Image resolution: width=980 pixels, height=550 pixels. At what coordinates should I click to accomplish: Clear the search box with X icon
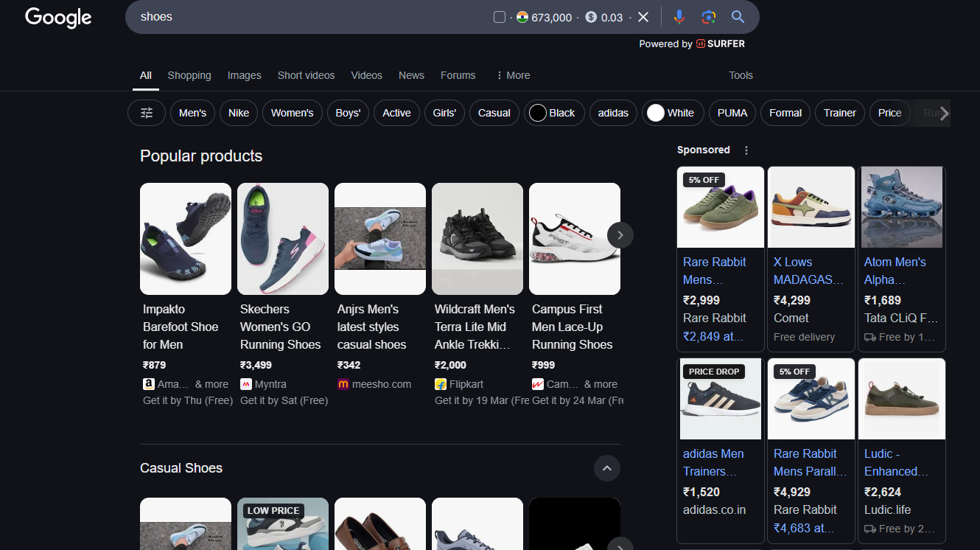point(643,17)
